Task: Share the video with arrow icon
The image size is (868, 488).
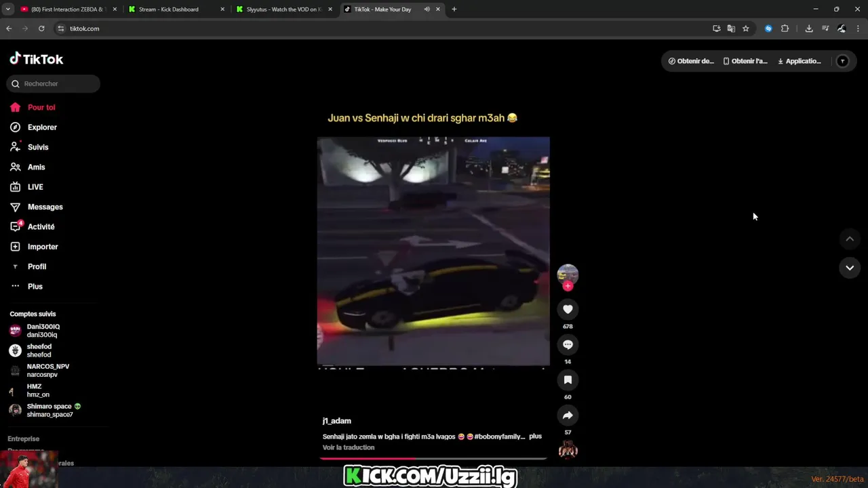Action: coord(568,415)
